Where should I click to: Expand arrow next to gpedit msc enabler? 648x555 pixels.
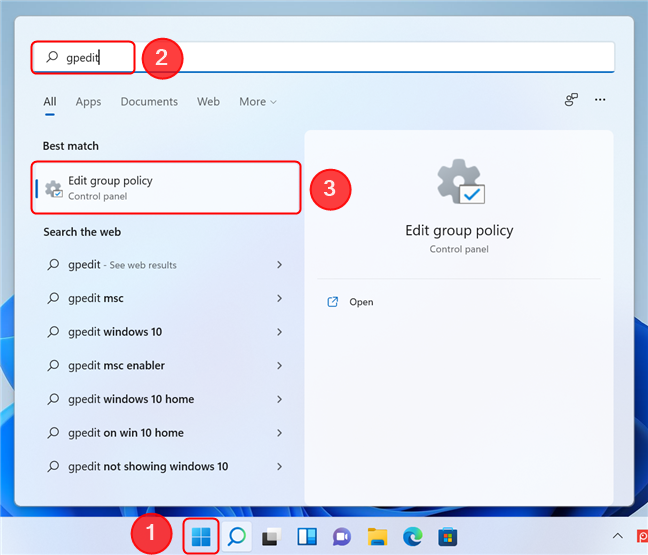280,365
